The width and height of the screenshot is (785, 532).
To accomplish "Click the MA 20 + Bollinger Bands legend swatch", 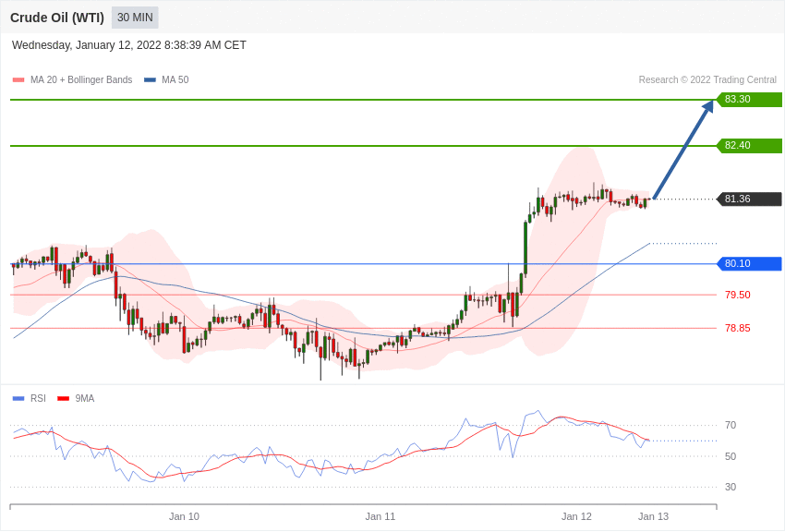I will point(18,79).
